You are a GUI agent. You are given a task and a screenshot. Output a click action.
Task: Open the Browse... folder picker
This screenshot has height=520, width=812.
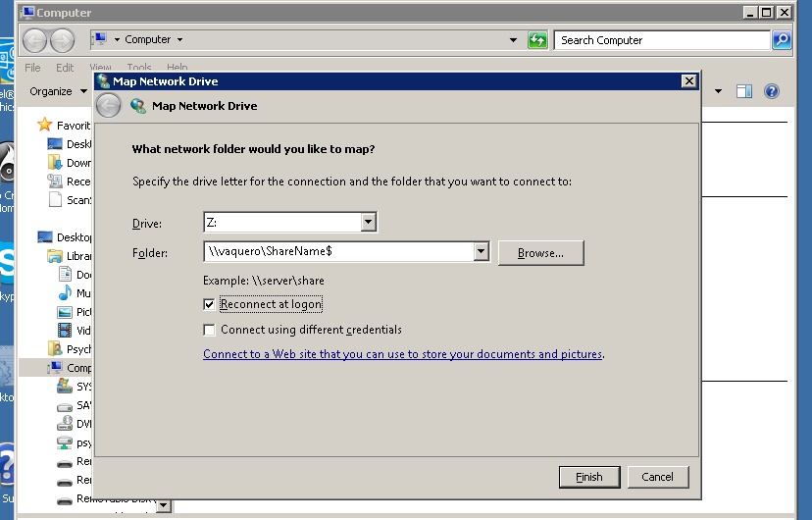pyautogui.click(x=540, y=253)
